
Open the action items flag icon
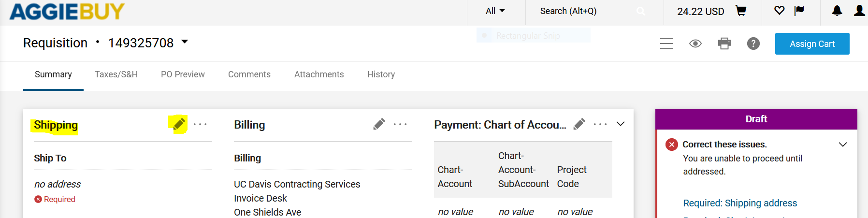799,10
